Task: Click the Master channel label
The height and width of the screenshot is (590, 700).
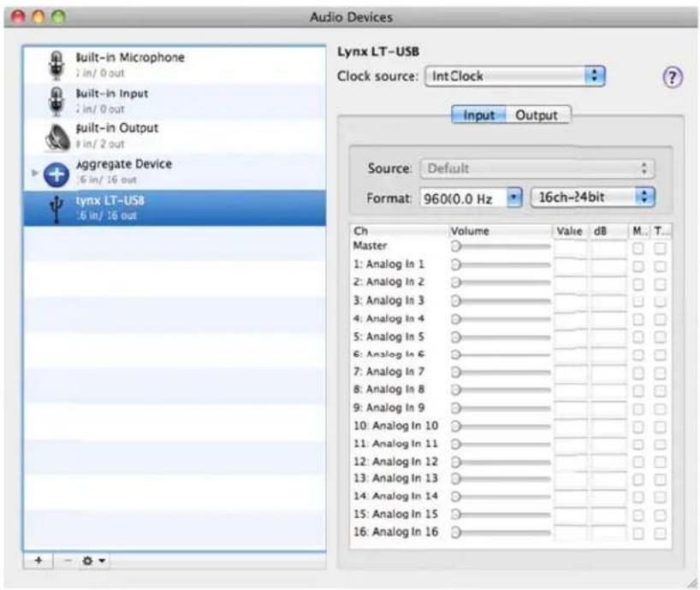Action: pos(370,245)
